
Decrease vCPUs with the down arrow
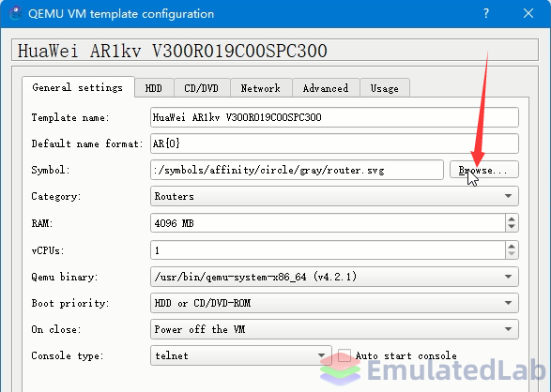click(512, 254)
